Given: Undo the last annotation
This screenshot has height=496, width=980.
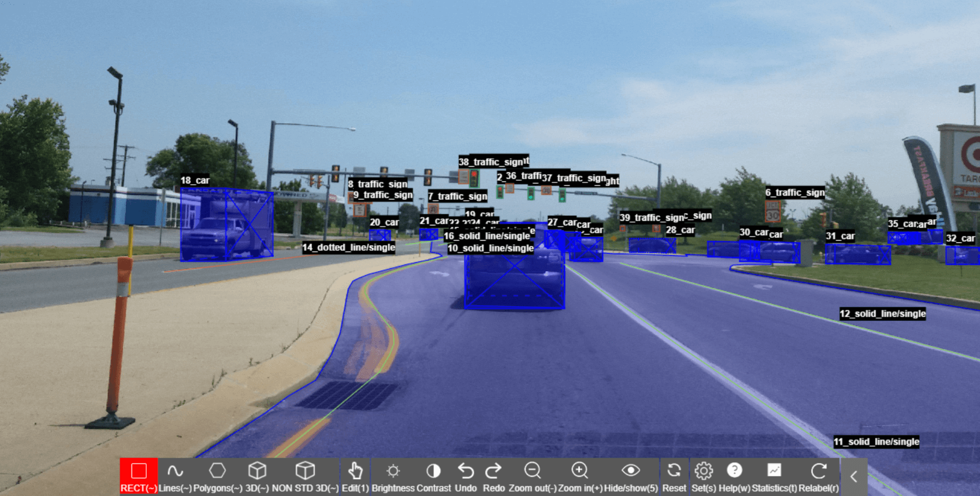Looking at the screenshot, I should point(466,475).
